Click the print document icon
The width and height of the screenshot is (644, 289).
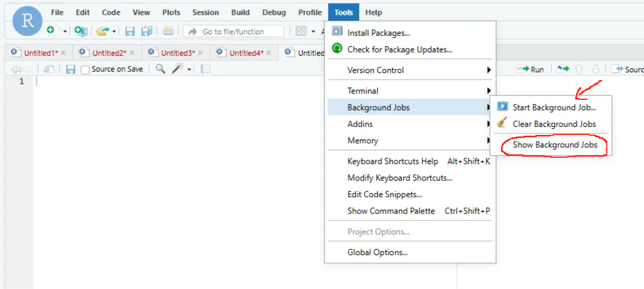(168, 31)
